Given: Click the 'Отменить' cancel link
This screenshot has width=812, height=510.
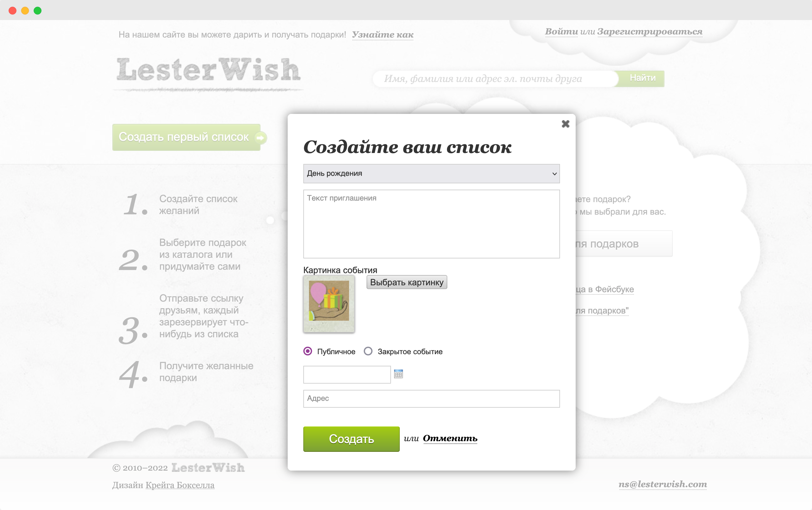Looking at the screenshot, I should coord(452,438).
